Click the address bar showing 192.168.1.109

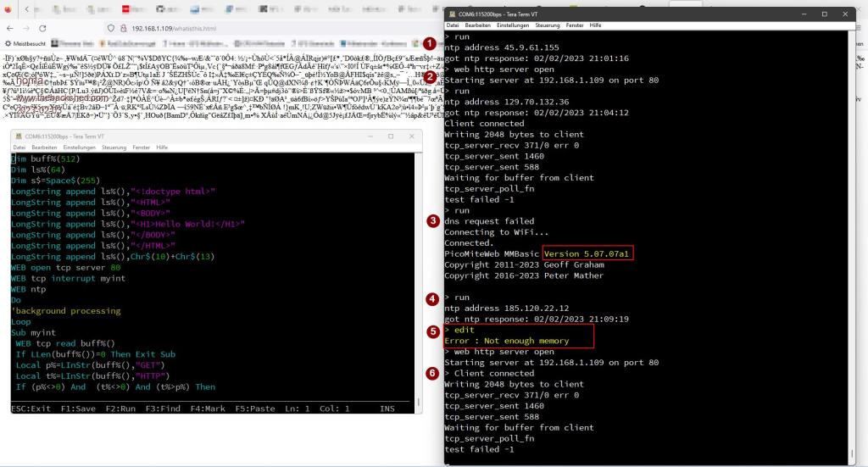click(186, 28)
